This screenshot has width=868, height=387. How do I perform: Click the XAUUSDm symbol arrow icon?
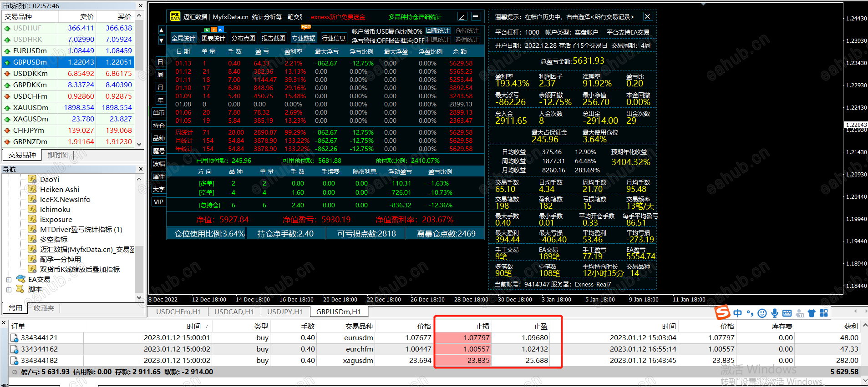tap(7, 108)
